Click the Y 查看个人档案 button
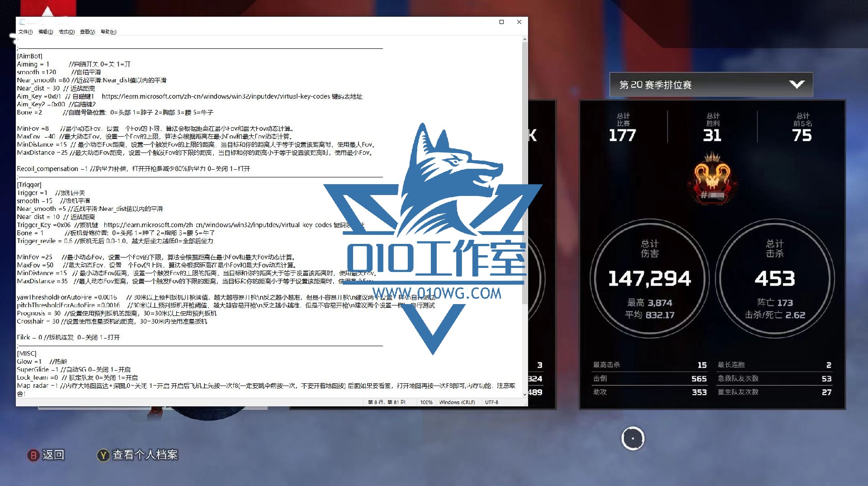This screenshot has height=486, width=868. 138,455
